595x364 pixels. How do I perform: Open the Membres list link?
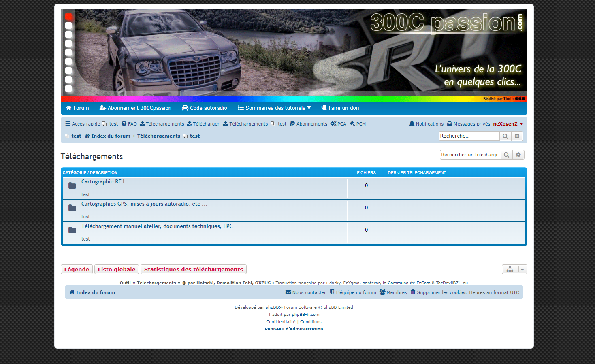[393, 292]
